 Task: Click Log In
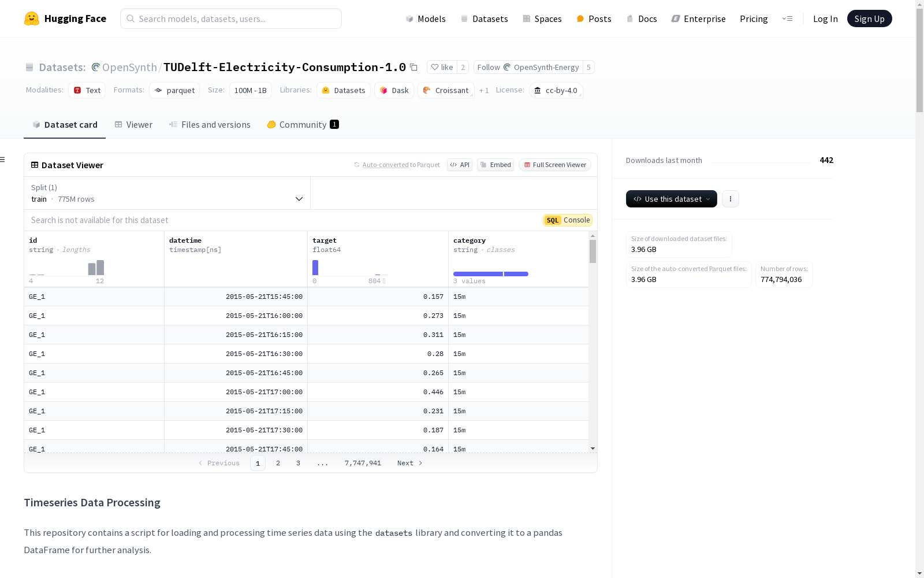(825, 18)
